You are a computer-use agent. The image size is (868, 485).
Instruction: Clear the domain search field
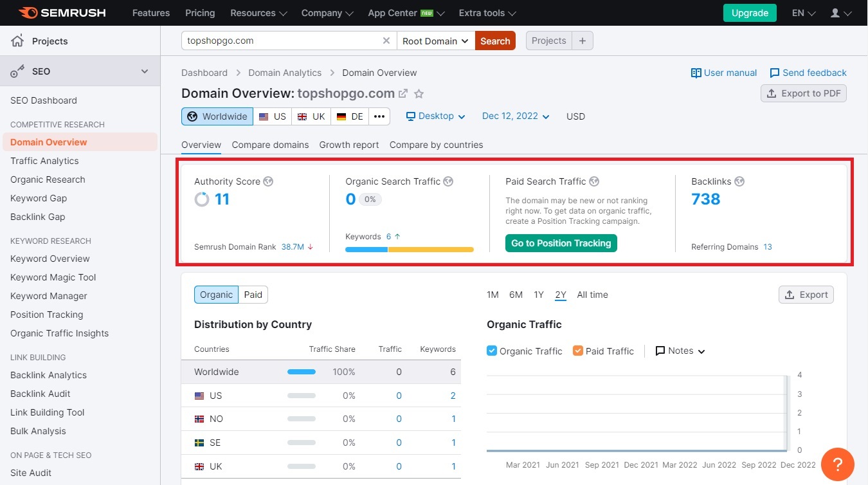(386, 41)
